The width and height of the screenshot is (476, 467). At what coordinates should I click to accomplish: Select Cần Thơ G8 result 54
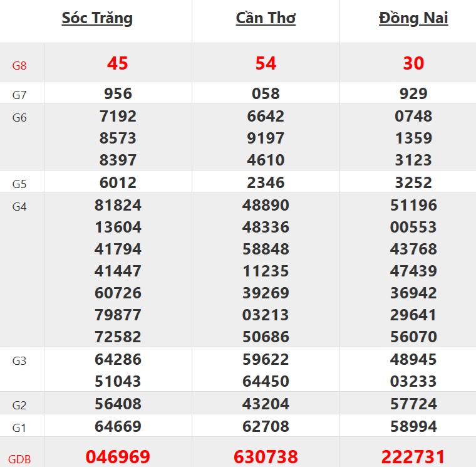click(266, 63)
